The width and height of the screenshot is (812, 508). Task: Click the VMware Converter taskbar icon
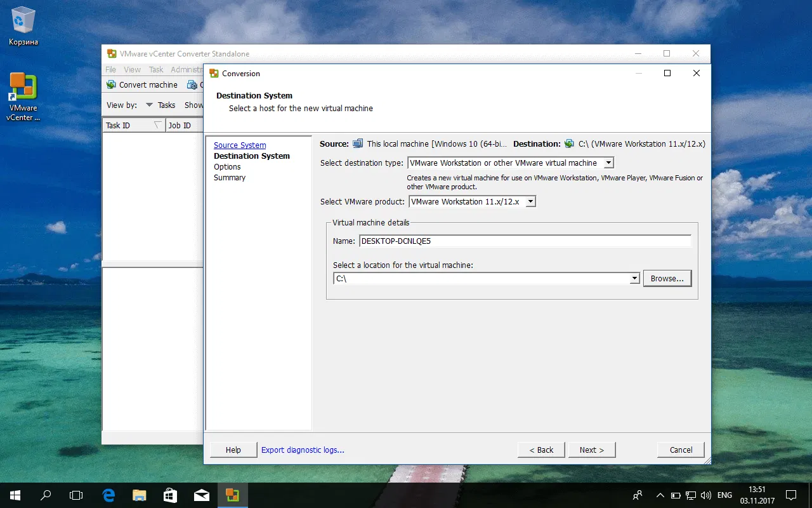coord(232,495)
